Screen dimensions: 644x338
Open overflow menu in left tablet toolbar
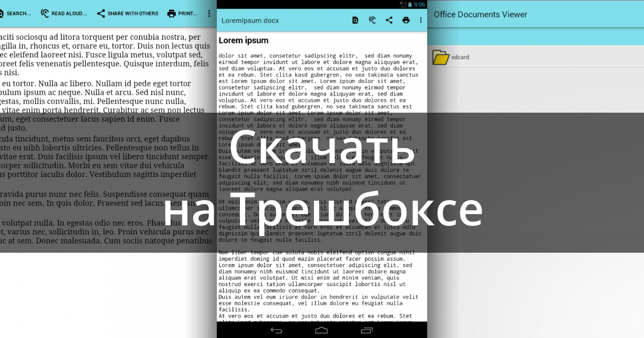[x=209, y=13]
